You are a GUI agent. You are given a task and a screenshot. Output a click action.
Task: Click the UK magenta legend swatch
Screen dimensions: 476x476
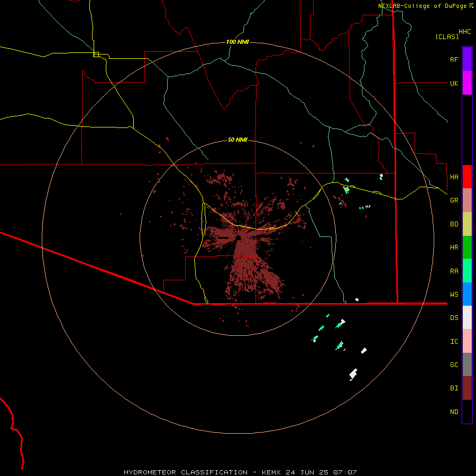tap(467, 83)
